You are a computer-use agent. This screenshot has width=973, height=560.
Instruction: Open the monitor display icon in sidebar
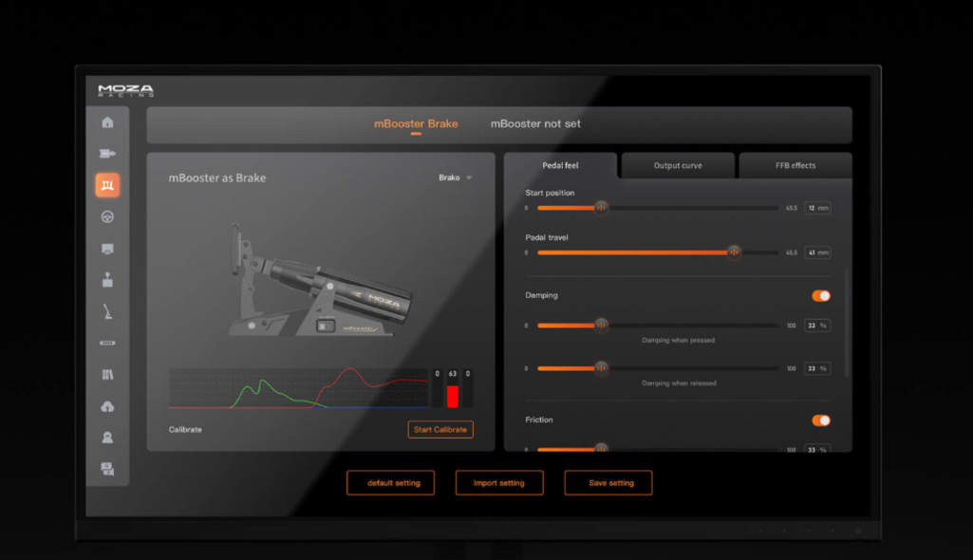click(107, 249)
